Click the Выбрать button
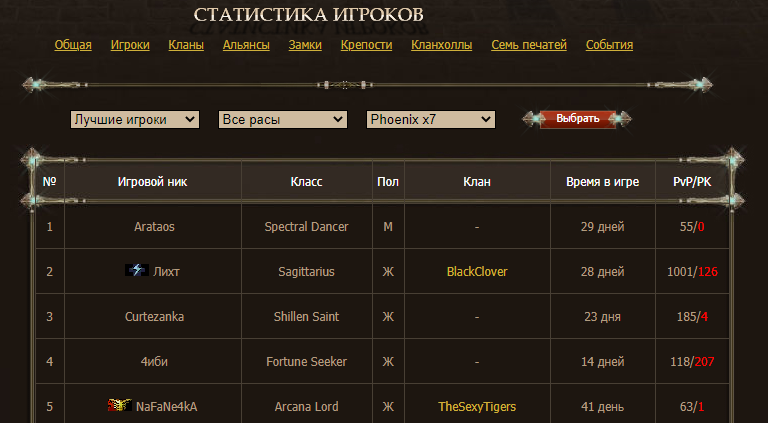 [x=577, y=119]
